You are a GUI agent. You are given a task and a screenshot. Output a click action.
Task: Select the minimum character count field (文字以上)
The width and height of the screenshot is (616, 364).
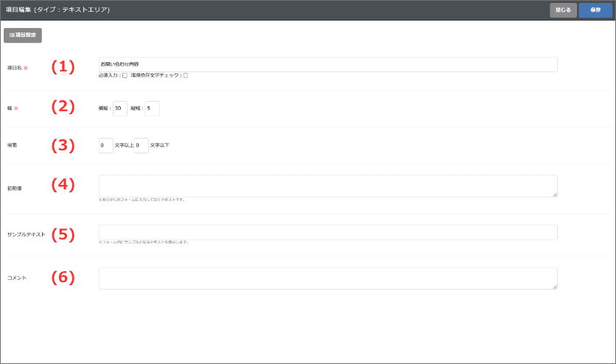105,146
